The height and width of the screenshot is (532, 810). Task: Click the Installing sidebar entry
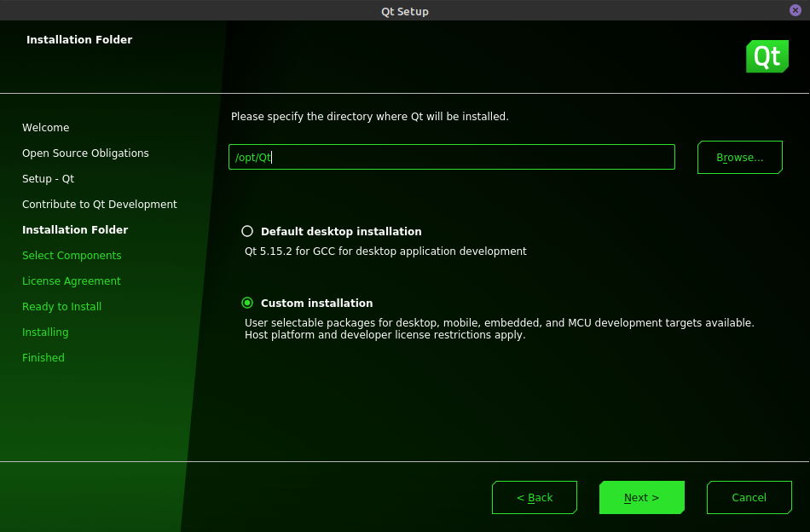point(45,332)
